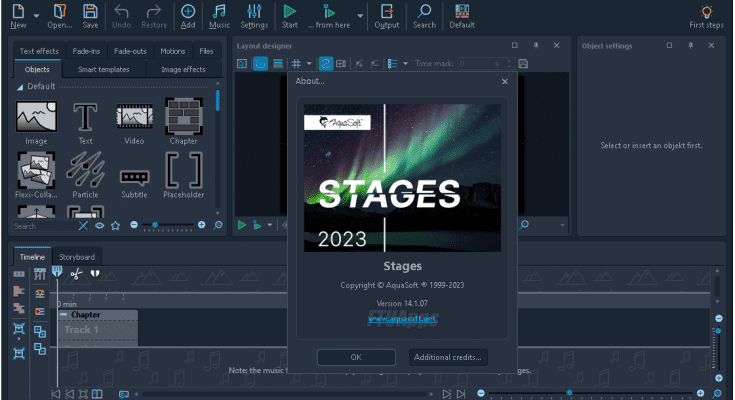Open Additional credits in the About dialog
The height and width of the screenshot is (400, 735).
(x=448, y=357)
